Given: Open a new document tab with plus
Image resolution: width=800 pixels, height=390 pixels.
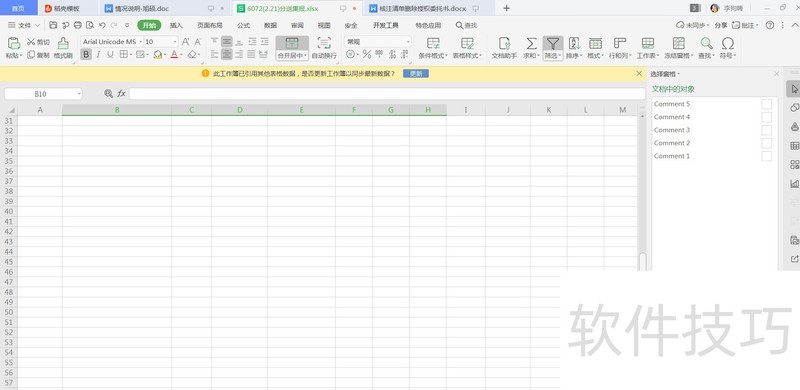Looking at the screenshot, I should point(506,8).
